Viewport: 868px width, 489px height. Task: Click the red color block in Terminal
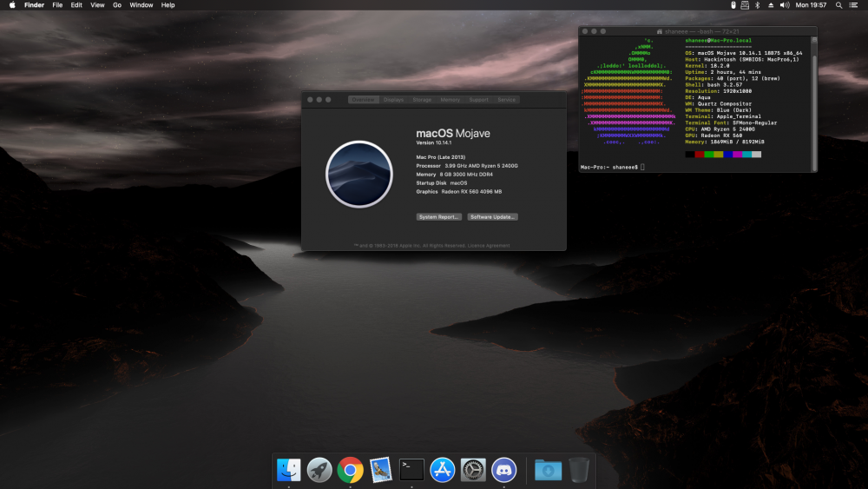[x=699, y=155]
